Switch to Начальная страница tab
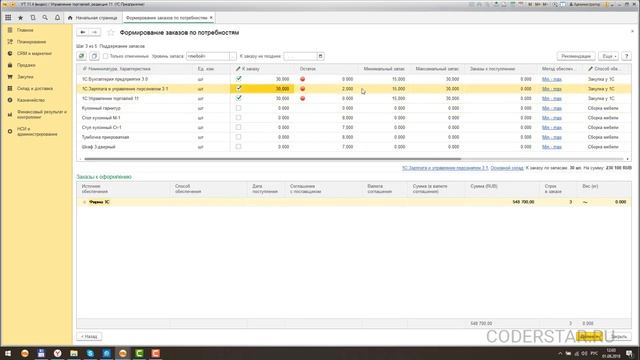 coord(93,18)
